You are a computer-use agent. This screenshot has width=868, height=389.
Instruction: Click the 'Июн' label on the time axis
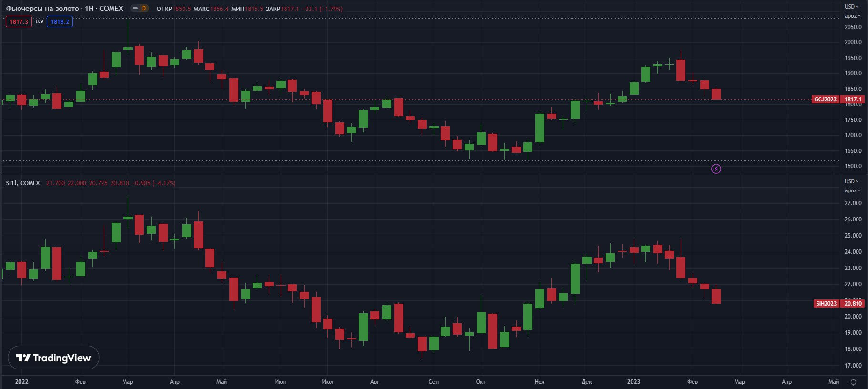tap(280, 382)
